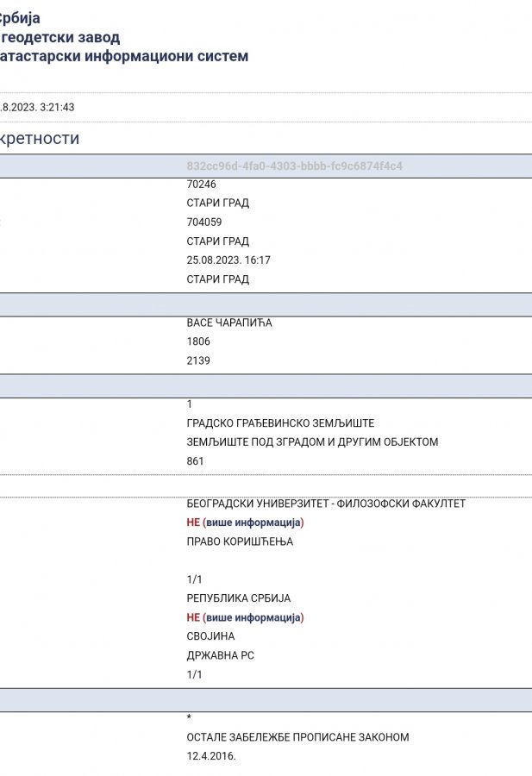Select the value 2139

coord(198,360)
